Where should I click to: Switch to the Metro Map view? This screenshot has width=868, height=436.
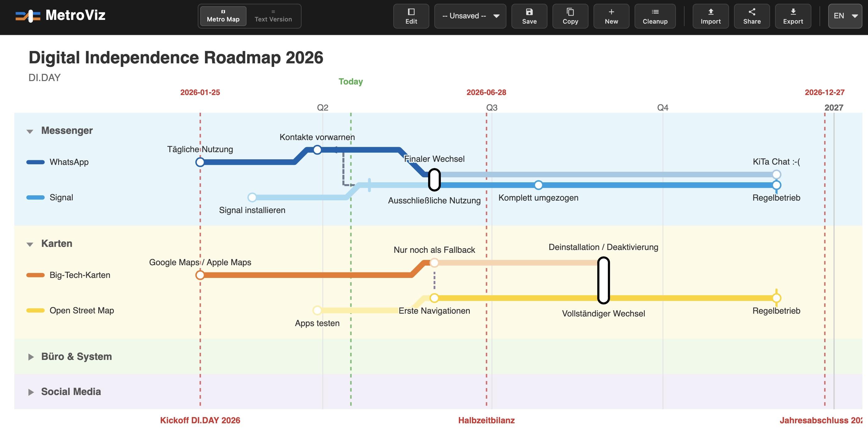click(223, 16)
